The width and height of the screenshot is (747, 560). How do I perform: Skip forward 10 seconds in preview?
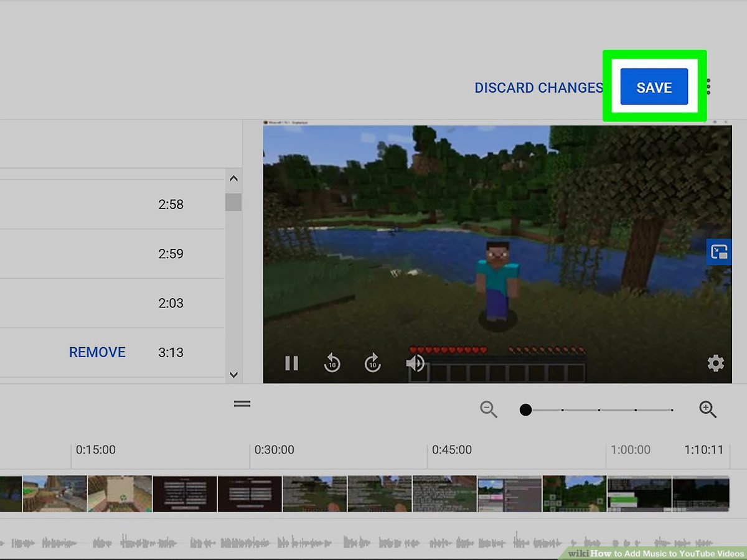tap(372, 363)
